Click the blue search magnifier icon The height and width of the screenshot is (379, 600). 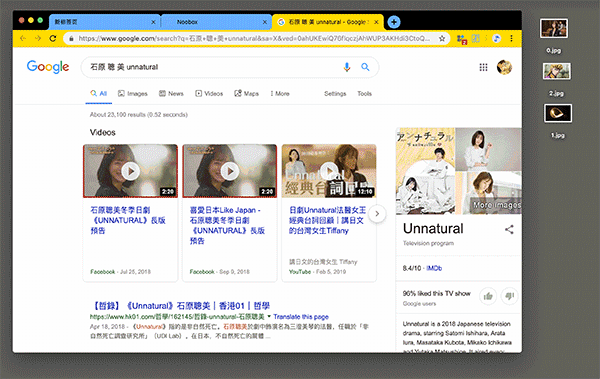[x=365, y=67]
